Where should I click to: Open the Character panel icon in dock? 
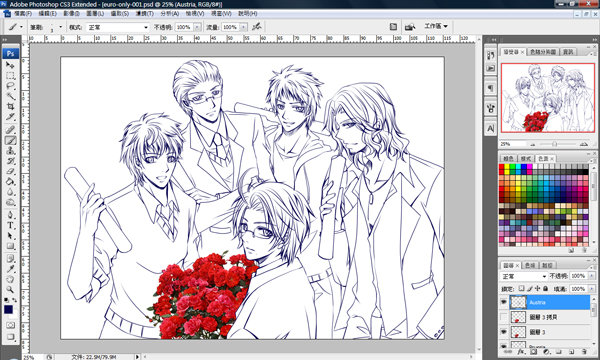491,129
